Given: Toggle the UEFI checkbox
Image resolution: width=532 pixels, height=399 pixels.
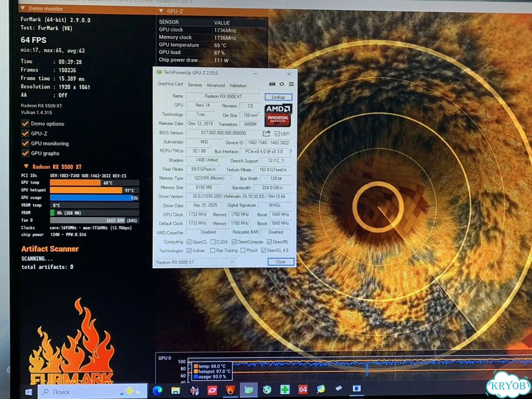Looking at the screenshot, I should click(277, 133).
